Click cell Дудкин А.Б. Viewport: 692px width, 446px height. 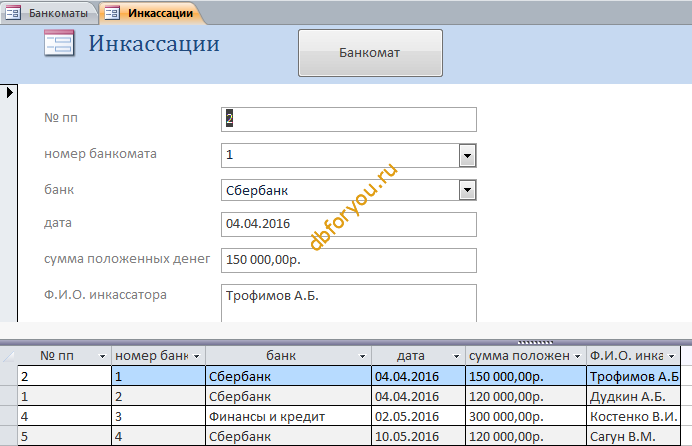(633, 396)
